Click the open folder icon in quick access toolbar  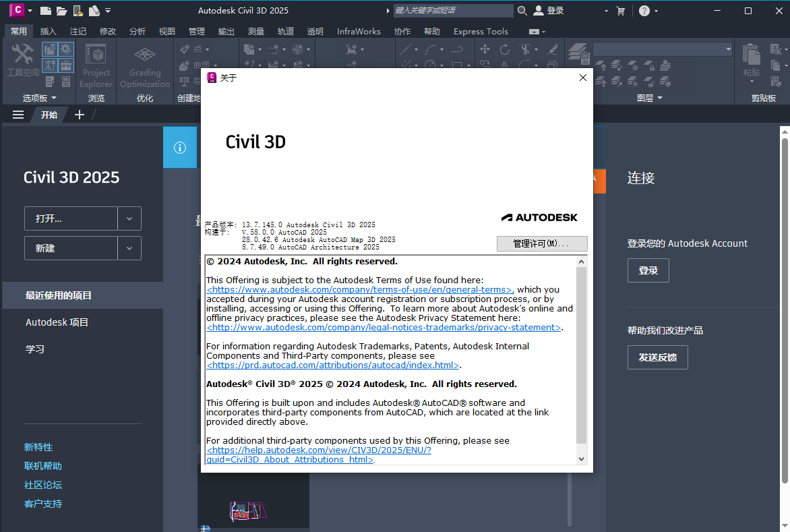61,11
